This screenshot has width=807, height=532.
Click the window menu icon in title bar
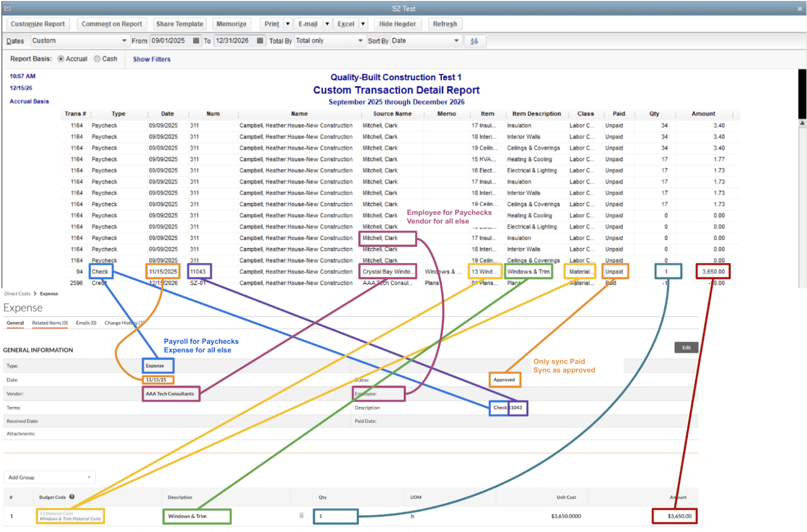pyautogui.click(x=8, y=8)
